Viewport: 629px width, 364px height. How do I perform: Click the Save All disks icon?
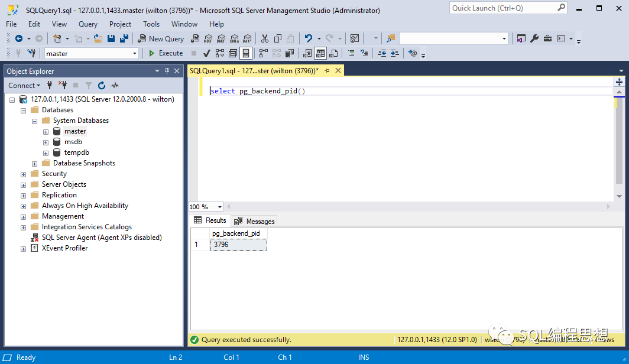point(124,38)
